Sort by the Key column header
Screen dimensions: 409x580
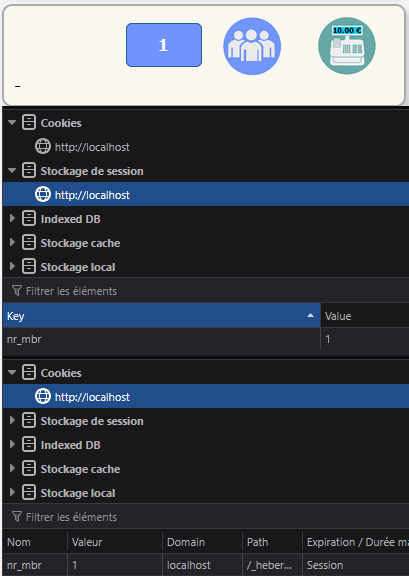162,316
